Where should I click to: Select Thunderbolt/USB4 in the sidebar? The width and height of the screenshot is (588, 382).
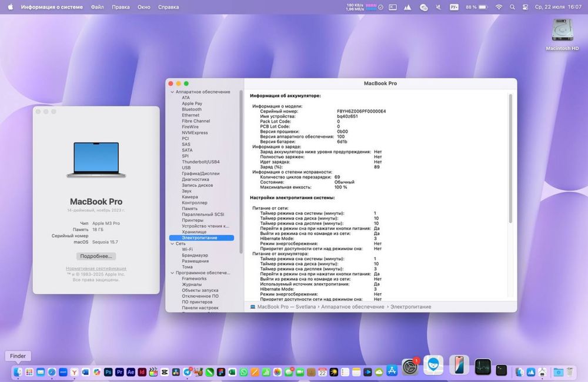pos(201,162)
